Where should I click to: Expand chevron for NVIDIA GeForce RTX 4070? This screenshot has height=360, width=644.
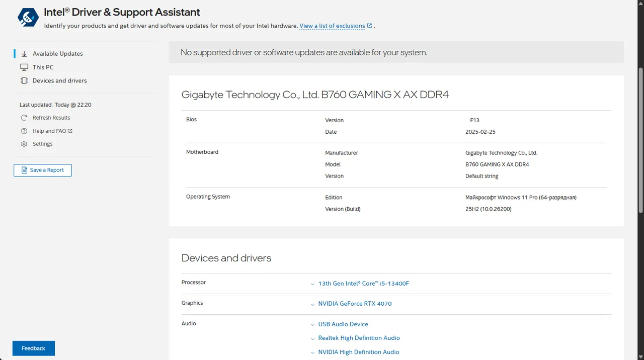(x=312, y=304)
